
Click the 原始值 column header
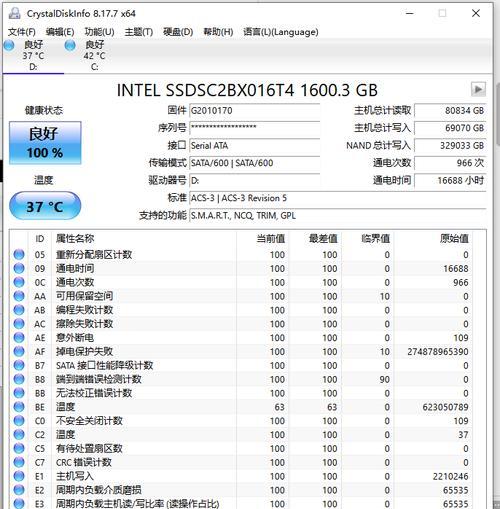point(454,239)
